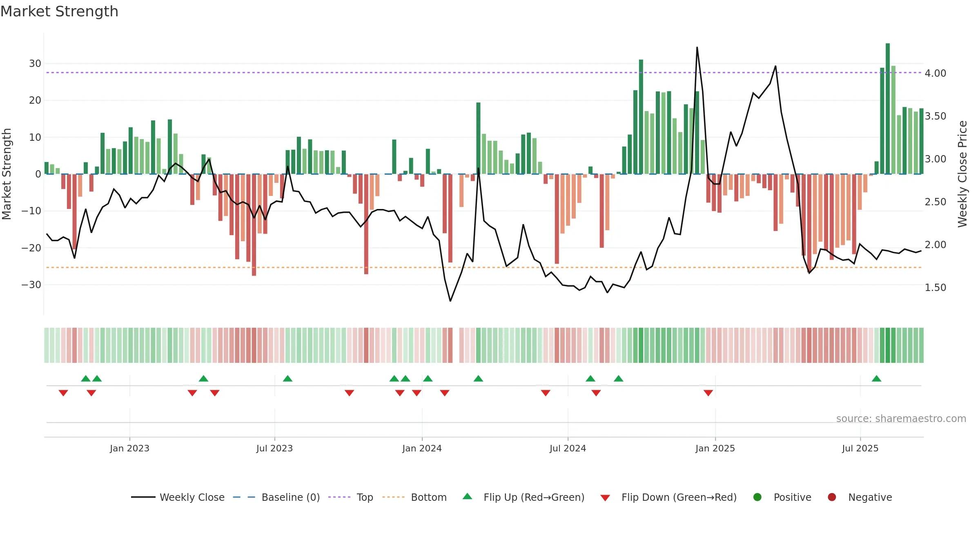Viewport: 980px width, 551px height.
Task: Click the Market Strength y-axis title
Action: (7, 174)
